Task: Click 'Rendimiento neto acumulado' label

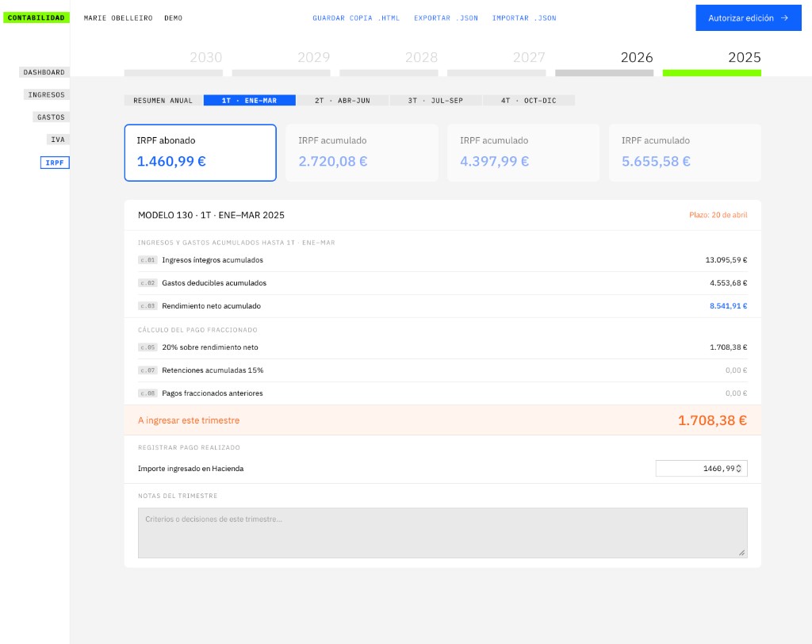Action: coord(211,305)
